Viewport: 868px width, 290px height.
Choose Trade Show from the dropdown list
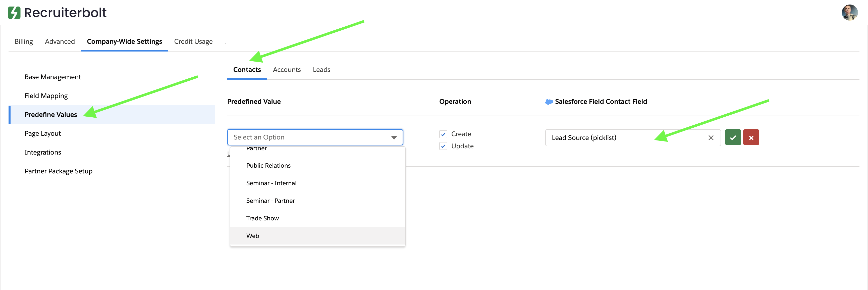pyautogui.click(x=262, y=218)
